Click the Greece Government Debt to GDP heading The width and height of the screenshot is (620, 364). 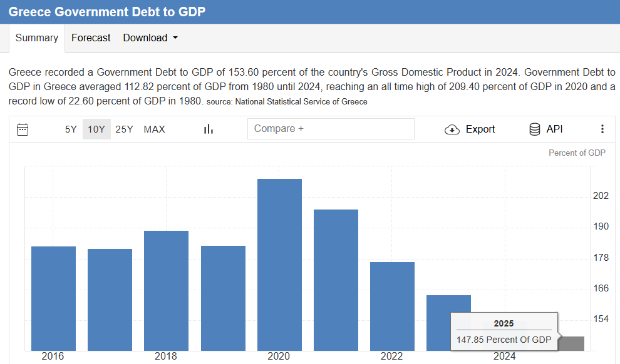click(x=107, y=12)
